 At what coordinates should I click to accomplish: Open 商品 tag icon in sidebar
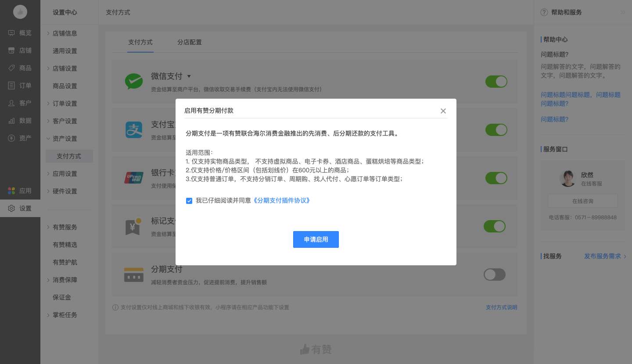click(12, 68)
